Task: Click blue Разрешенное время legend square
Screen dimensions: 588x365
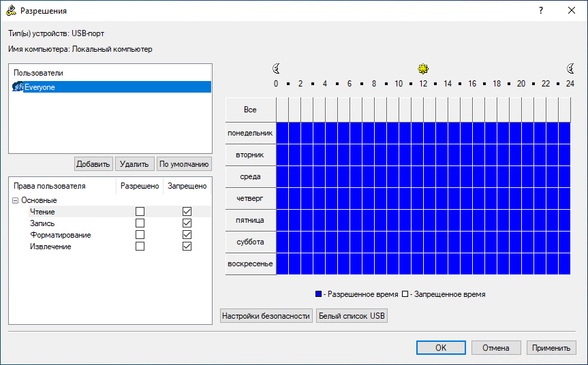Action: click(318, 294)
